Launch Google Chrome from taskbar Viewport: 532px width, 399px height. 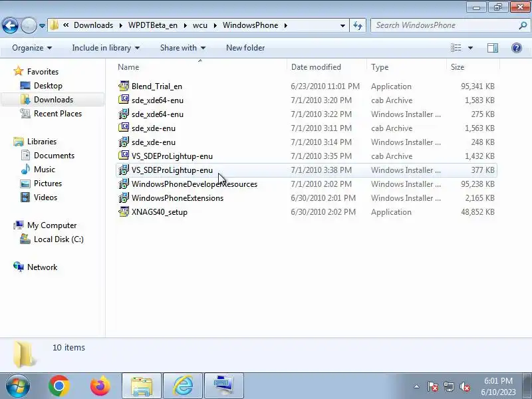(59, 386)
